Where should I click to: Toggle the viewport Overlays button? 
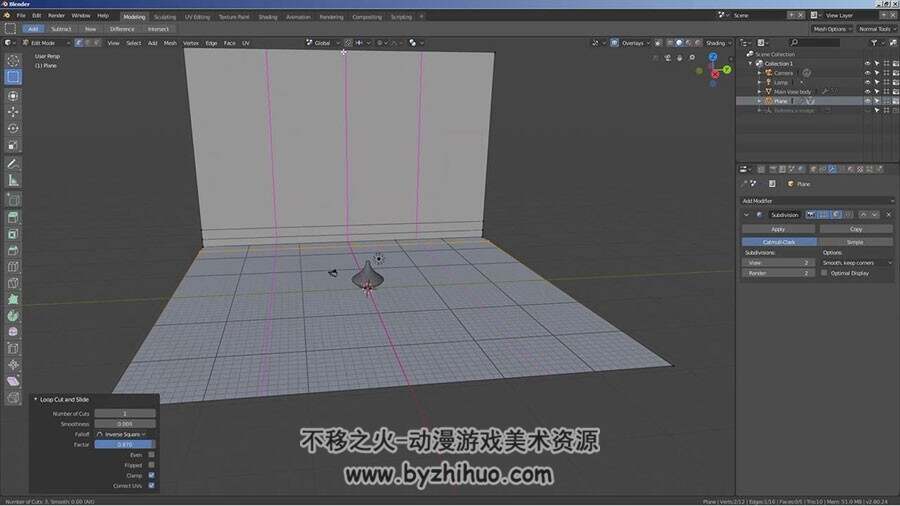[x=614, y=43]
